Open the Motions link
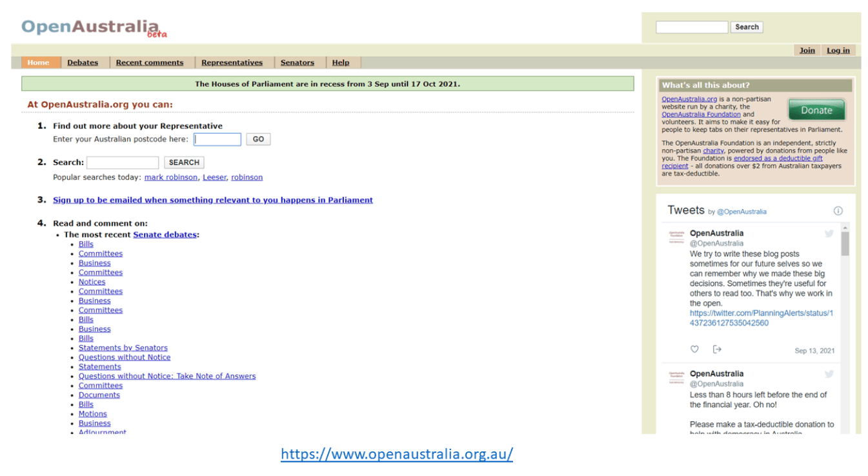This screenshot has height=476, width=868. tap(93, 414)
